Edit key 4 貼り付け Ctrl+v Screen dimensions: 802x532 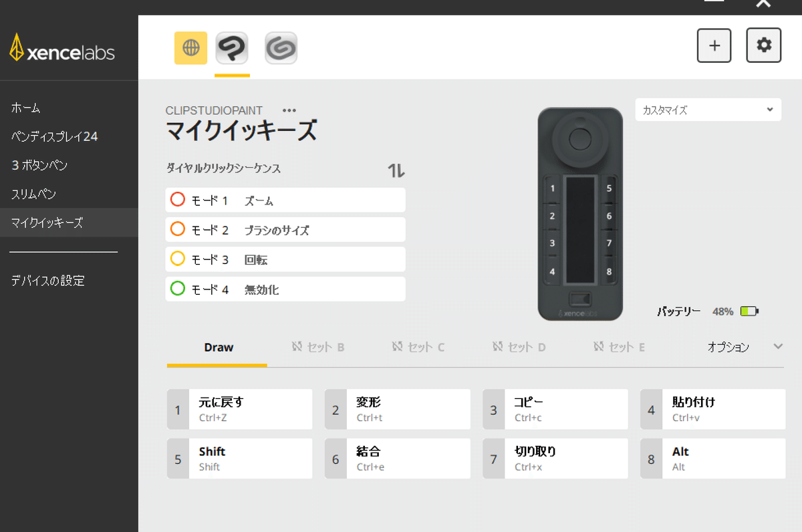(x=713, y=409)
